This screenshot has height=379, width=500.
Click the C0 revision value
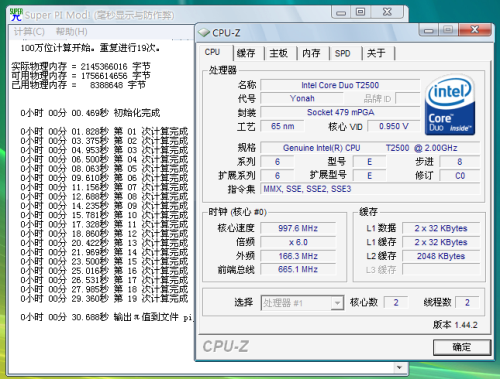tap(460, 176)
